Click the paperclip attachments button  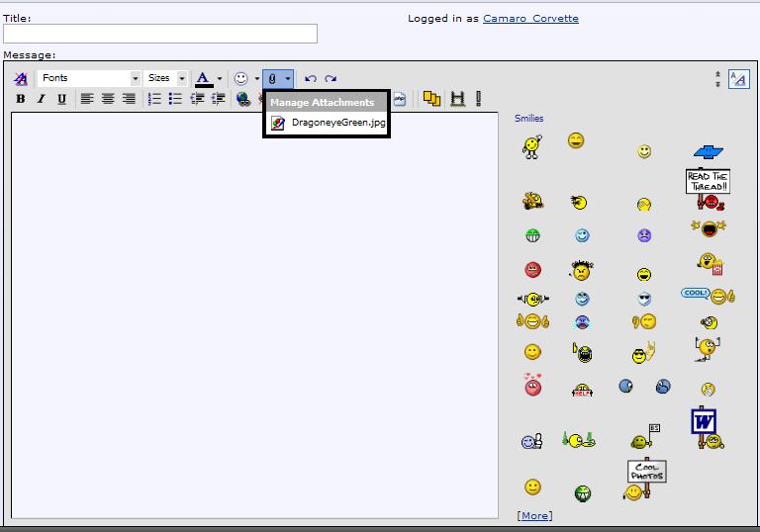click(x=272, y=78)
